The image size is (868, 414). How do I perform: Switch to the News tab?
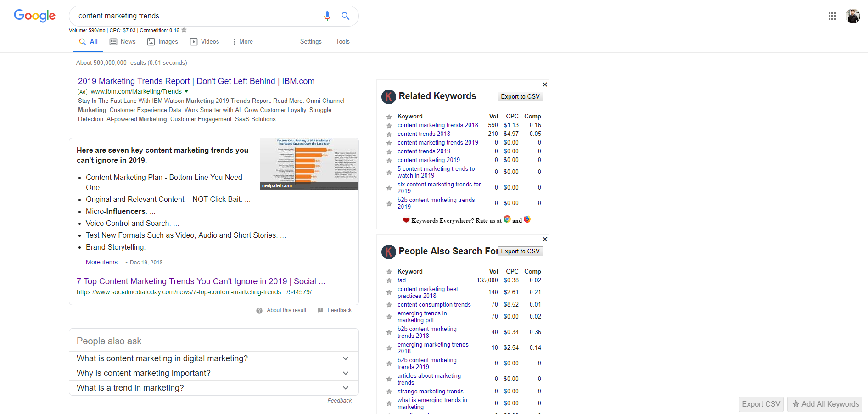(123, 42)
